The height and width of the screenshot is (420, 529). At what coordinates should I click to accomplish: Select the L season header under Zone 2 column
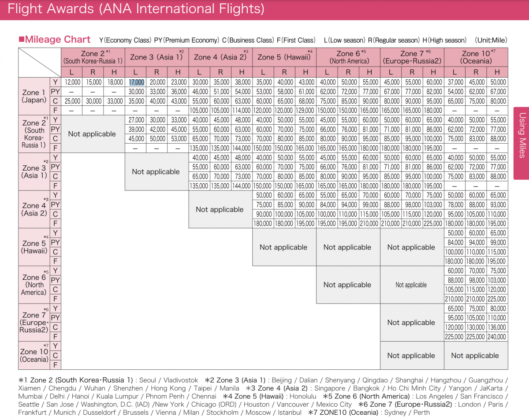pos(72,72)
